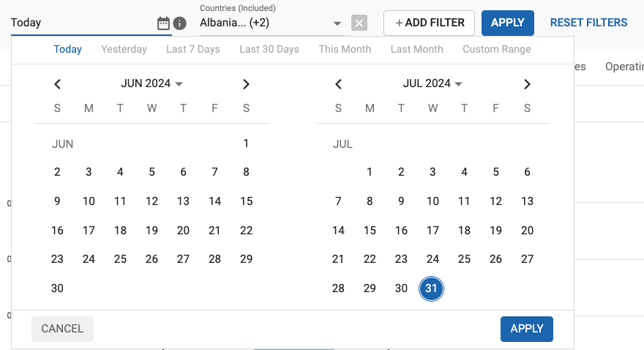This screenshot has width=644, height=350.
Task: Remove the Countries filter with X icon
Action: click(359, 23)
